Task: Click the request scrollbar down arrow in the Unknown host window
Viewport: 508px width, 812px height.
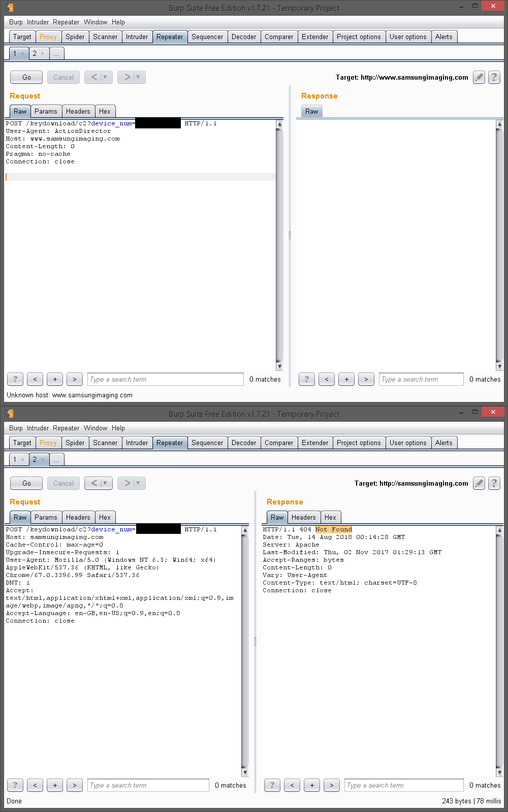Action: tap(279, 366)
